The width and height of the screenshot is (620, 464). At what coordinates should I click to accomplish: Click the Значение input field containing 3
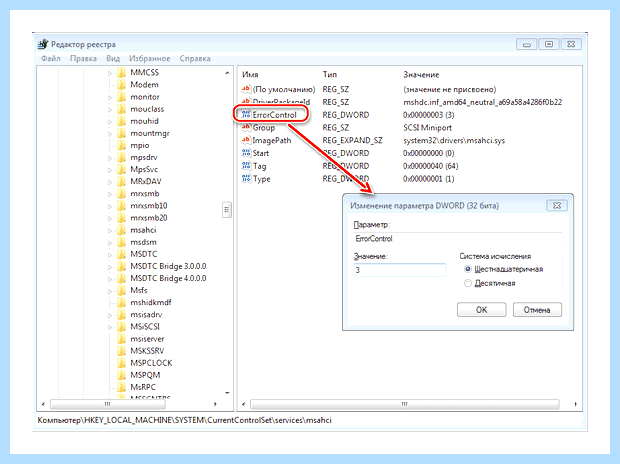point(400,270)
